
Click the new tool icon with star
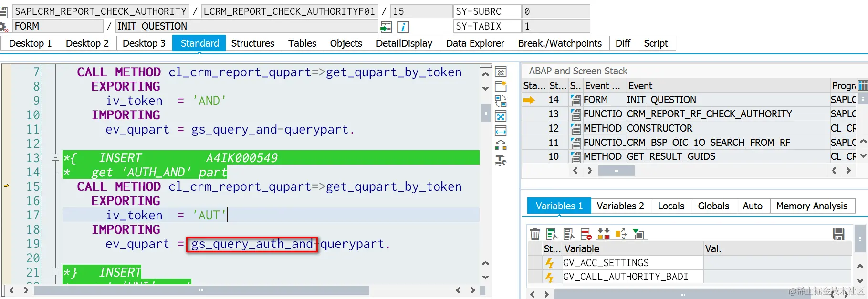pos(501,87)
